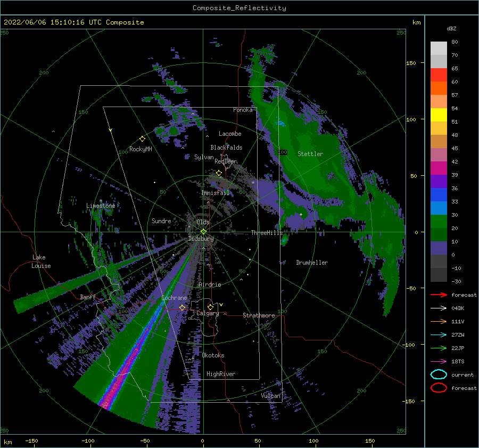Click the Calgary city label
Image resolution: width=479 pixels, height=448 pixels.
click(208, 313)
